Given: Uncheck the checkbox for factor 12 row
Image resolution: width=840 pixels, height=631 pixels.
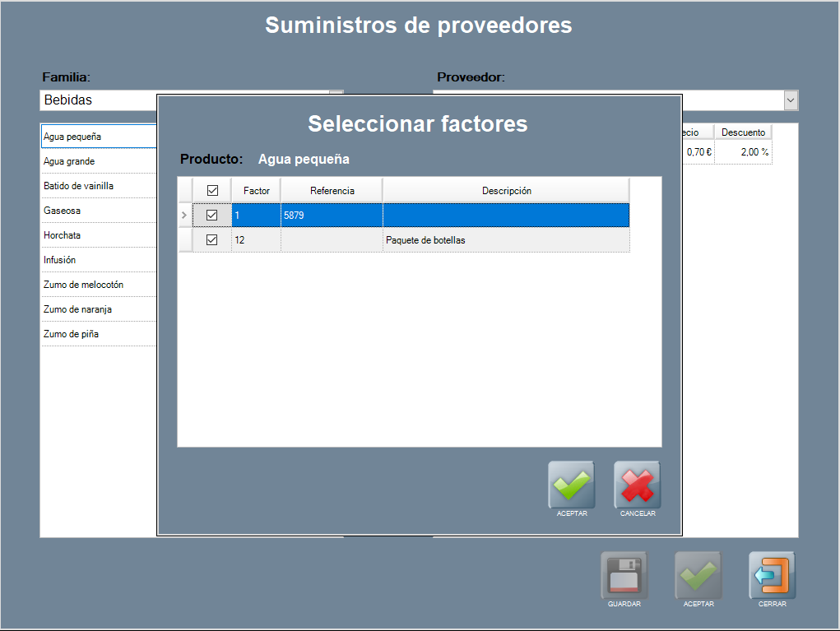Looking at the screenshot, I should pyautogui.click(x=212, y=240).
